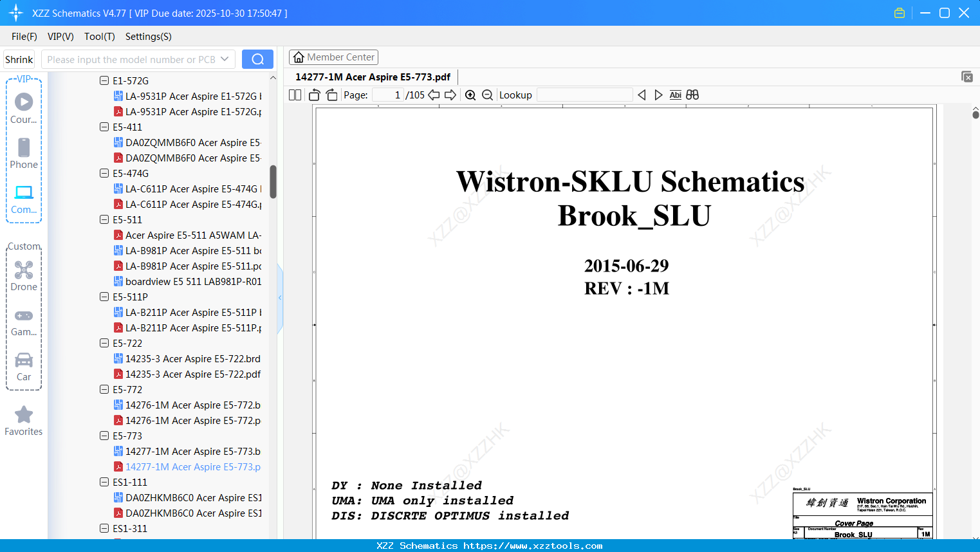
Task: Open the Tool(T) menu
Action: 100,37
